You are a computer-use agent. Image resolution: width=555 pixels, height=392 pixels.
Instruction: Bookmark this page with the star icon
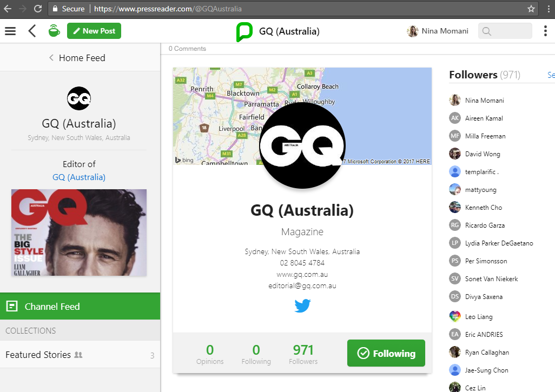[531, 9]
